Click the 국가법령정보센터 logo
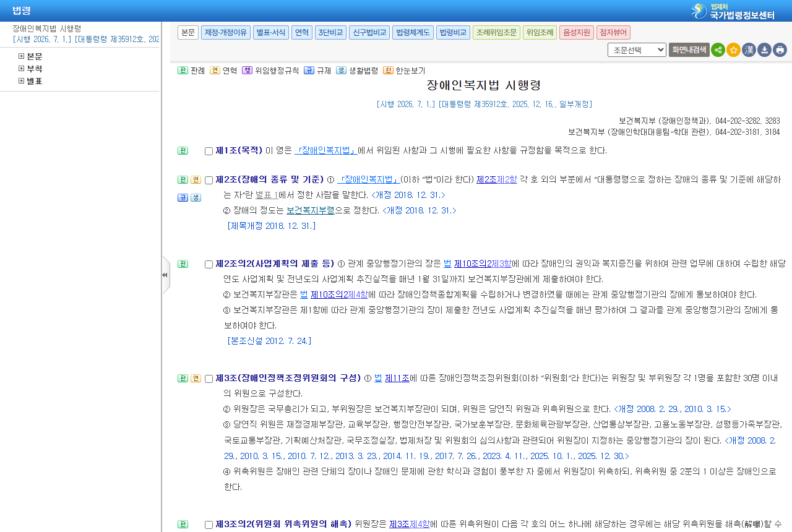Image resolution: width=792 pixels, height=532 pixels. click(733, 11)
